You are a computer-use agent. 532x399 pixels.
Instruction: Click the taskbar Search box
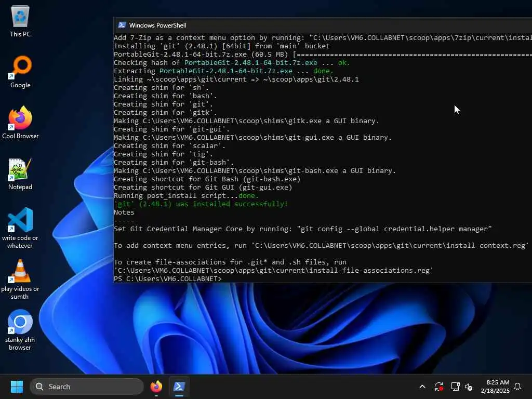[x=87, y=387]
